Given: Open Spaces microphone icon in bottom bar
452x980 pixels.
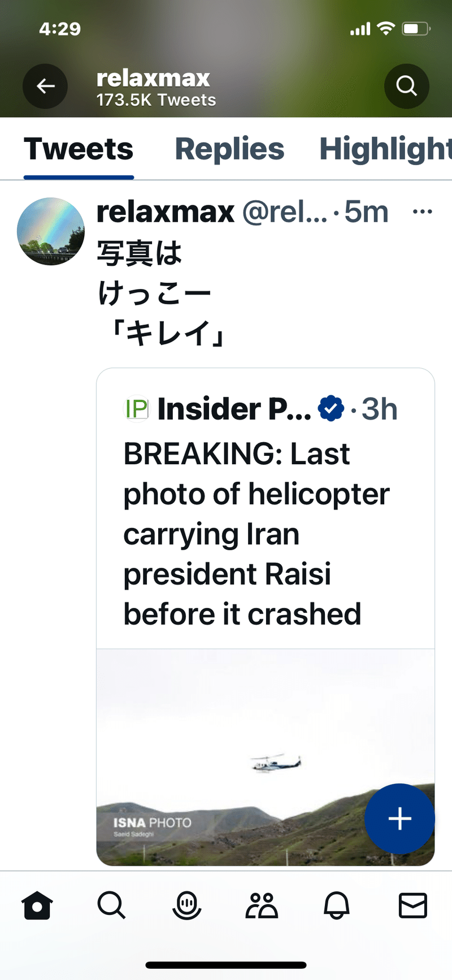Looking at the screenshot, I should [x=186, y=906].
